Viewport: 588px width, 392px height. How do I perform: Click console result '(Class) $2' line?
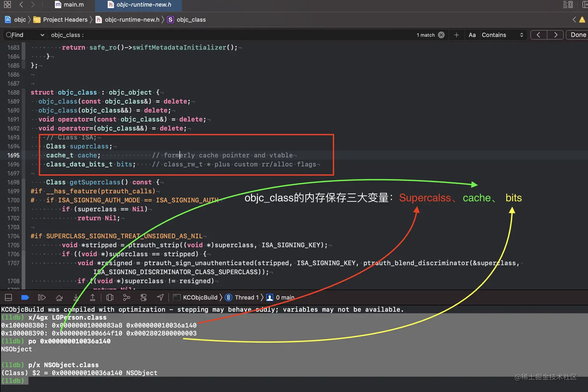[79, 373]
